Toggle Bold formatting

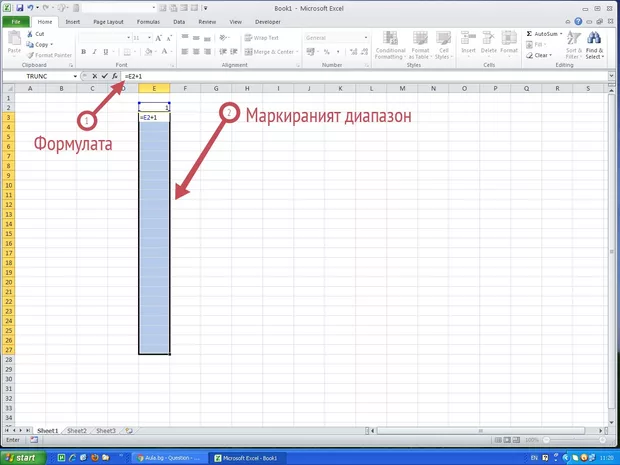click(83, 52)
